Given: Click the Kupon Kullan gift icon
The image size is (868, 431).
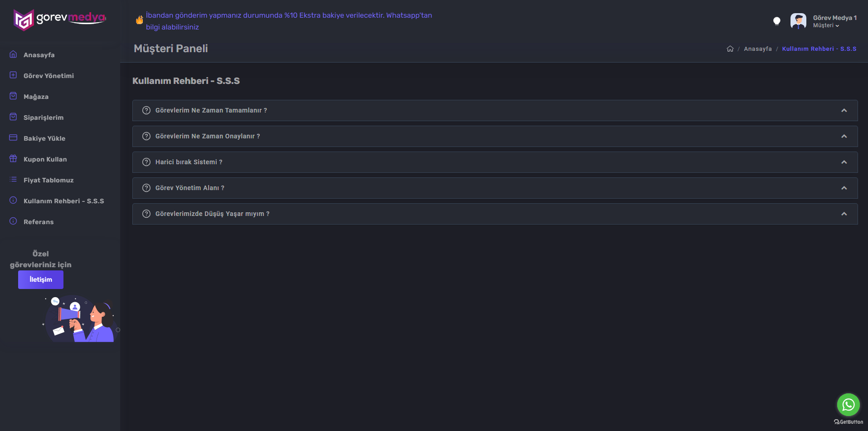Looking at the screenshot, I should click(13, 159).
